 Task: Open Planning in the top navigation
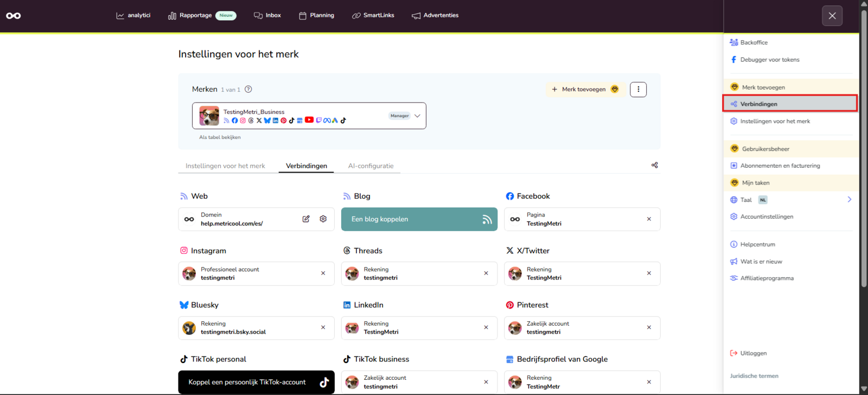pos(317,16)
